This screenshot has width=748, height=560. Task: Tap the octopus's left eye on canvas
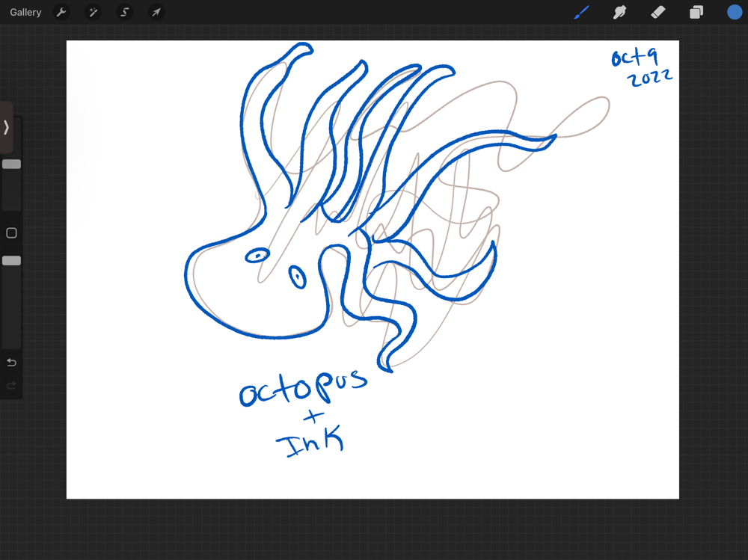pyautogui.click(x=257, y=256)
